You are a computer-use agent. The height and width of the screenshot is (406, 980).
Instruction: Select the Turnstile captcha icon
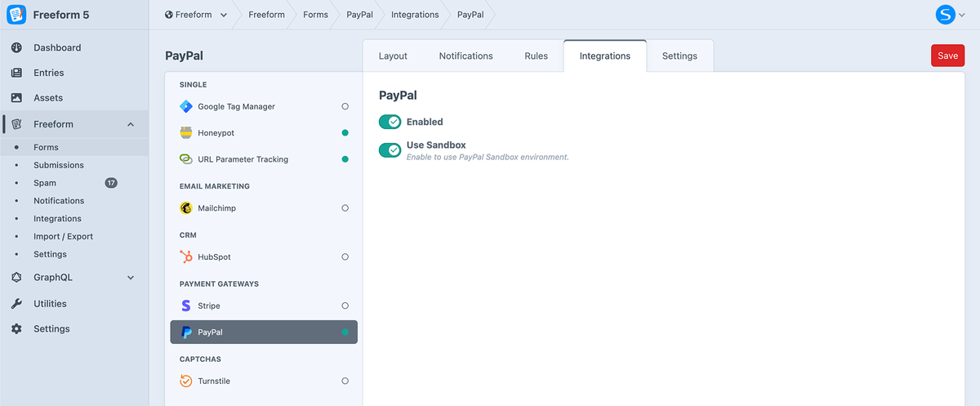pyautogui.click(x=186, y=381)
